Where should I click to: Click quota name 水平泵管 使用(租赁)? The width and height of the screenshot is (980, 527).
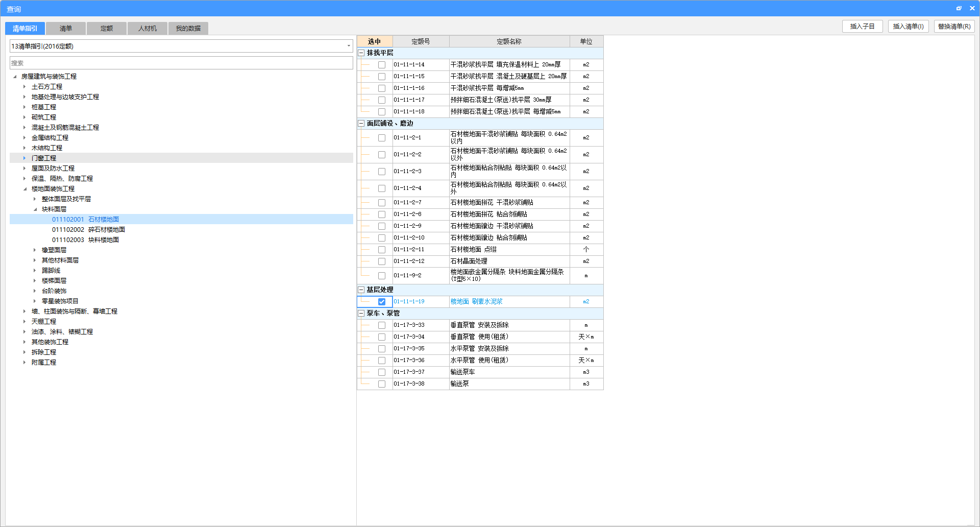pyautogui.click(x=480, y=361)
